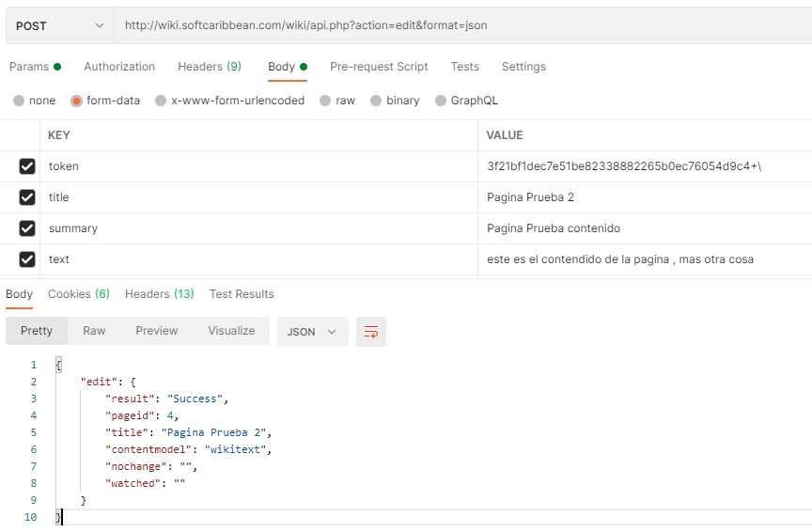The height and width of the screenshot is (532, 812).
Task: Open the POST method dropdown
Action: coord(59,26)
